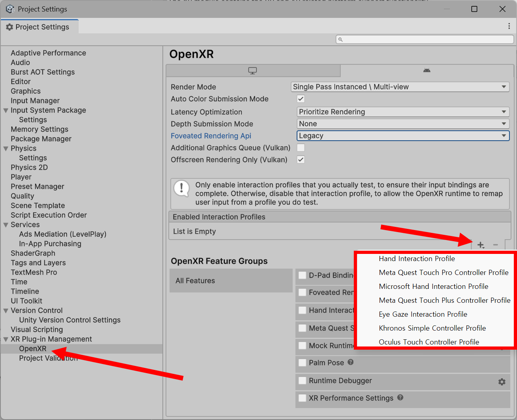Switch to the standalone desktop platform tab
The width and height of the screenshot is (517, 420).
tap(253, 71)
